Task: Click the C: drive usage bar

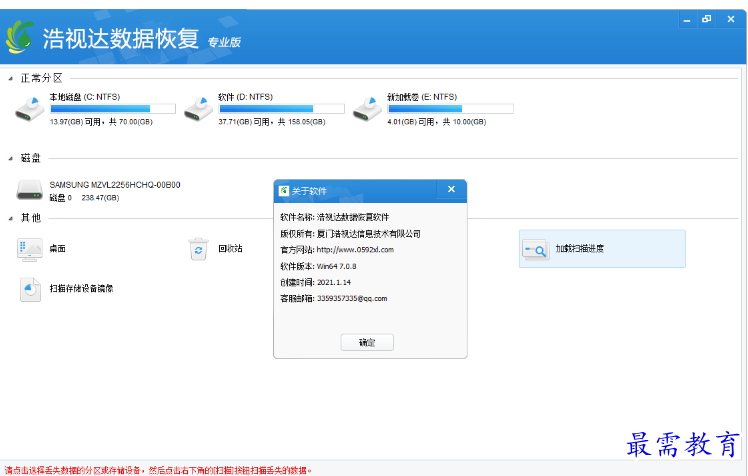Action: click(113, 109)
